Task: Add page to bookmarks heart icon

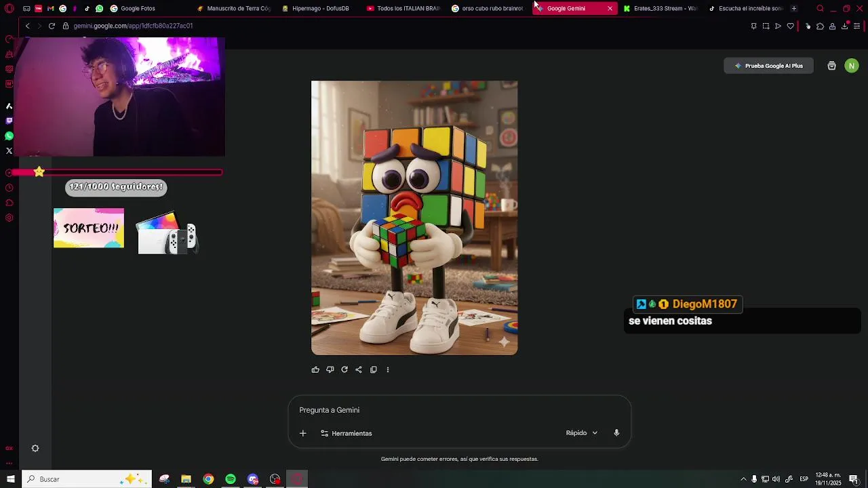Action: pyautogui.click(x=790, y=26)
